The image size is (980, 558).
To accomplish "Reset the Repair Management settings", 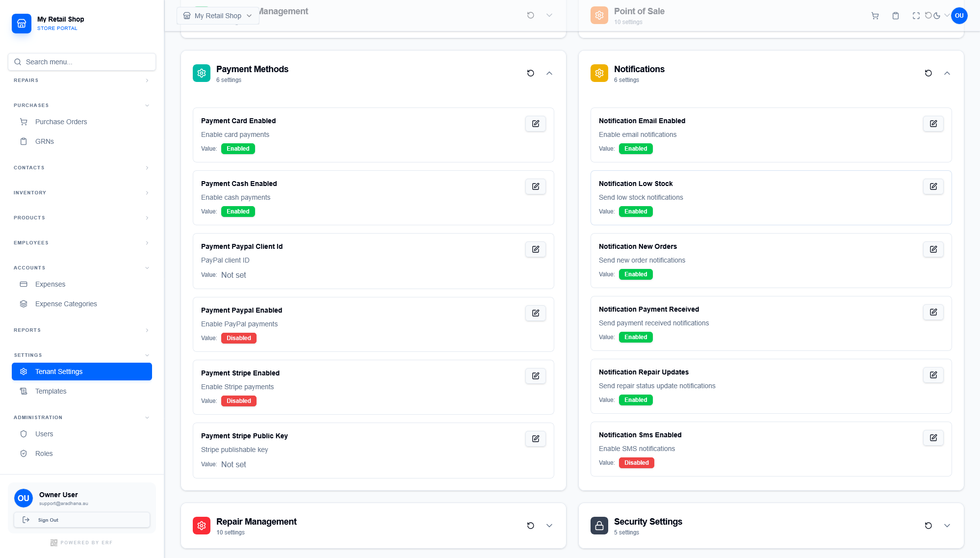I will 531,526.
